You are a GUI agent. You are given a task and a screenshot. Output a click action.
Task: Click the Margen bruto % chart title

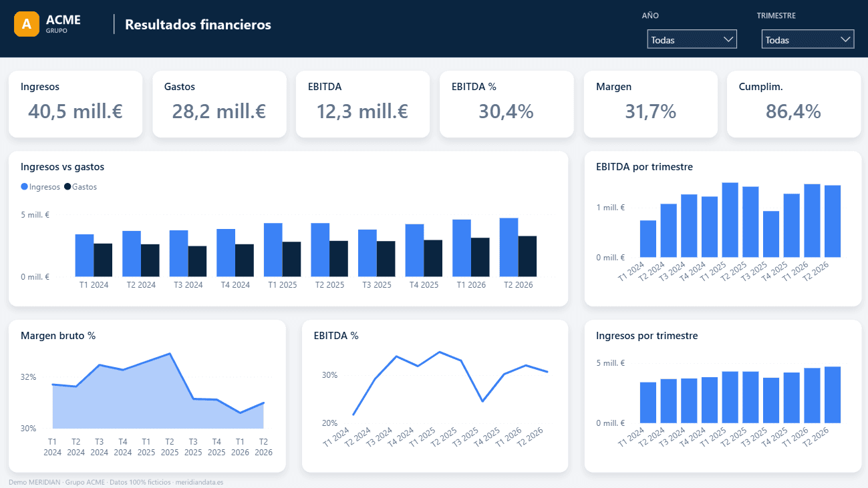pyautogui.click(x=58, y=336)
